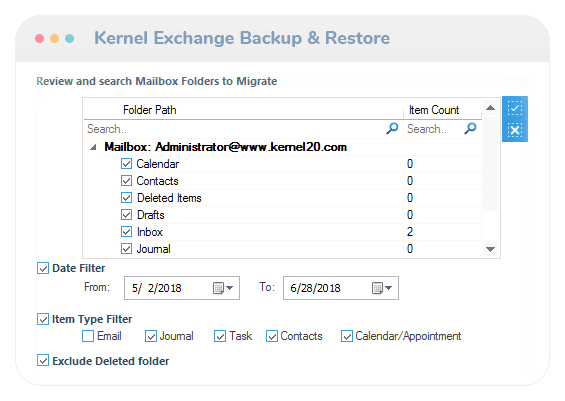Click the deselect-all folders icon
565x401 pixels.
pyautogui.click(x=515, y=130)
